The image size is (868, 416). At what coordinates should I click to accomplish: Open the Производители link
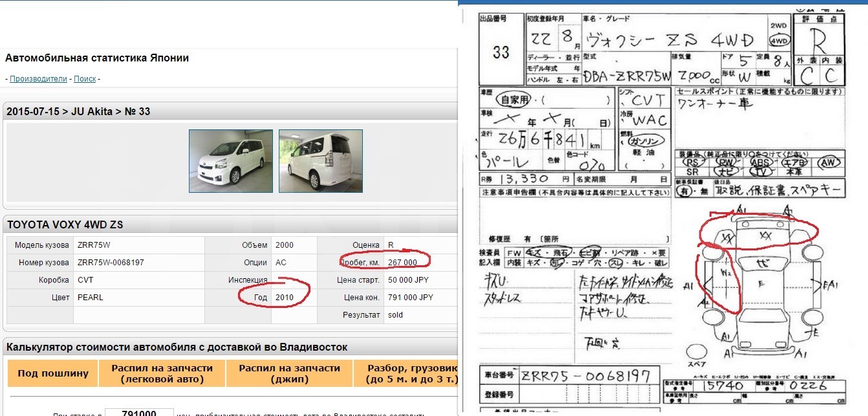point(38,79)
